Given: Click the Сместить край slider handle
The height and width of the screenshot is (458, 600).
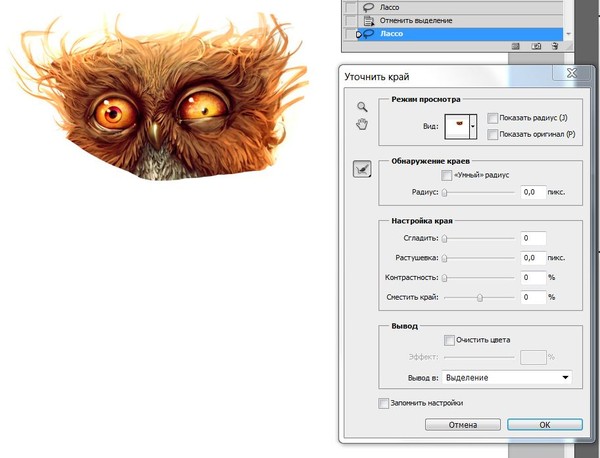Looking at the screenshot, I should [479, 297].
